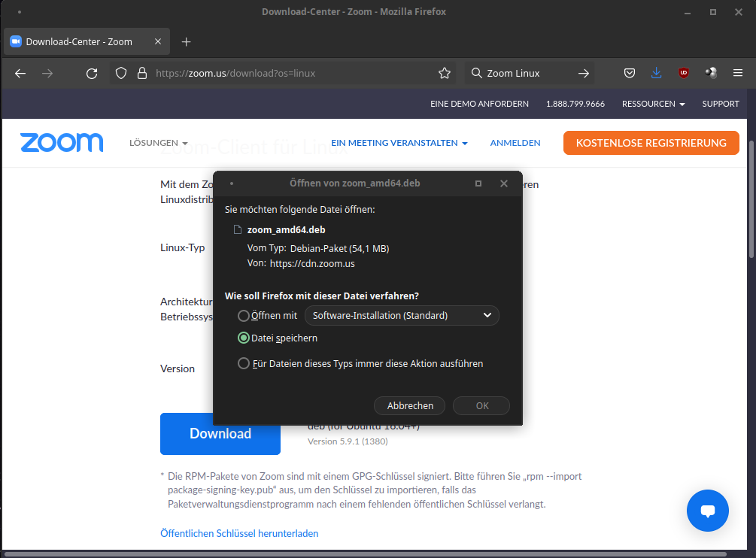Close the Download-Center - Zoom tab
Image resolution: width=756 pixels, height=558 pixels.
[158, 41]
